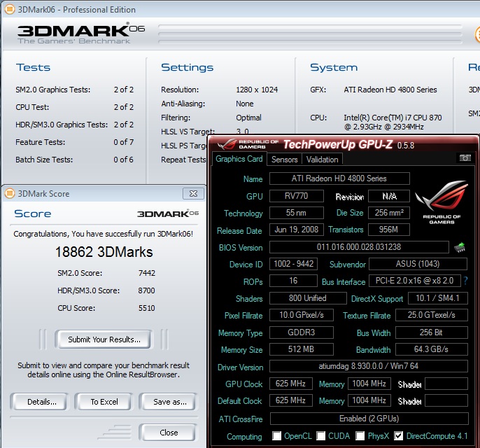
Task: Click the SM2.0 Score value 7442
Action: click(x=147, y=273)
